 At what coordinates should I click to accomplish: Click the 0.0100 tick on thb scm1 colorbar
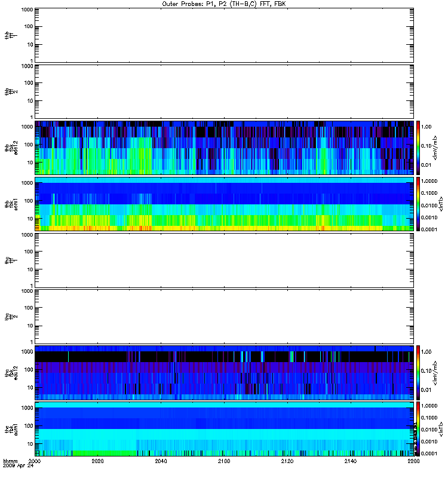tap(429, 206)
